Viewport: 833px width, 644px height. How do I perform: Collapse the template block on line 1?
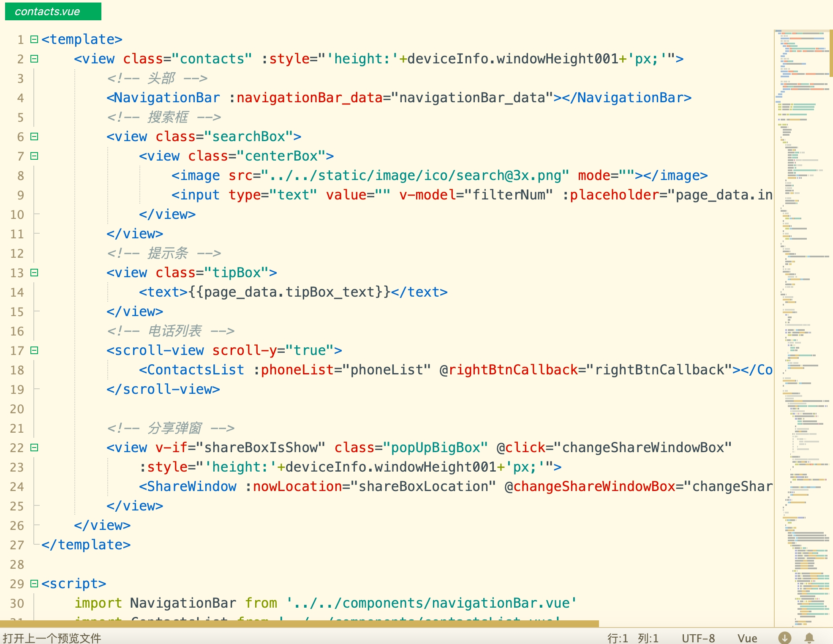point(34,39)
